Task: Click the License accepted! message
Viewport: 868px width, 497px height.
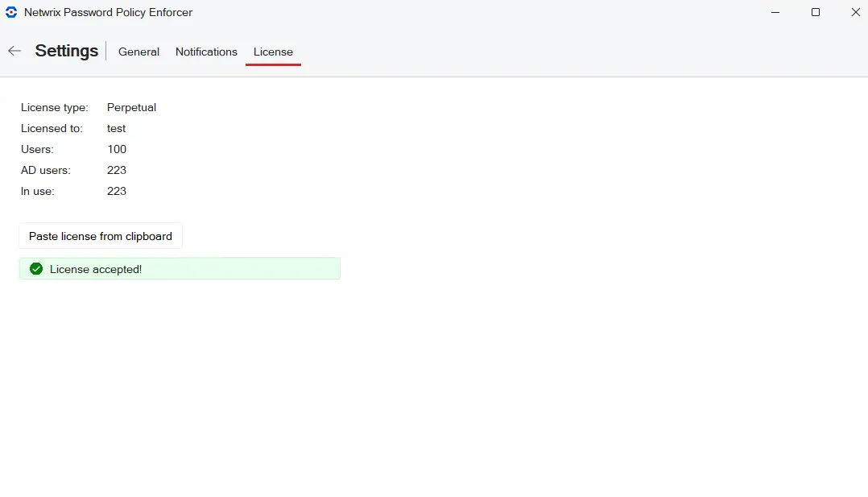Action: coord(96,269)
